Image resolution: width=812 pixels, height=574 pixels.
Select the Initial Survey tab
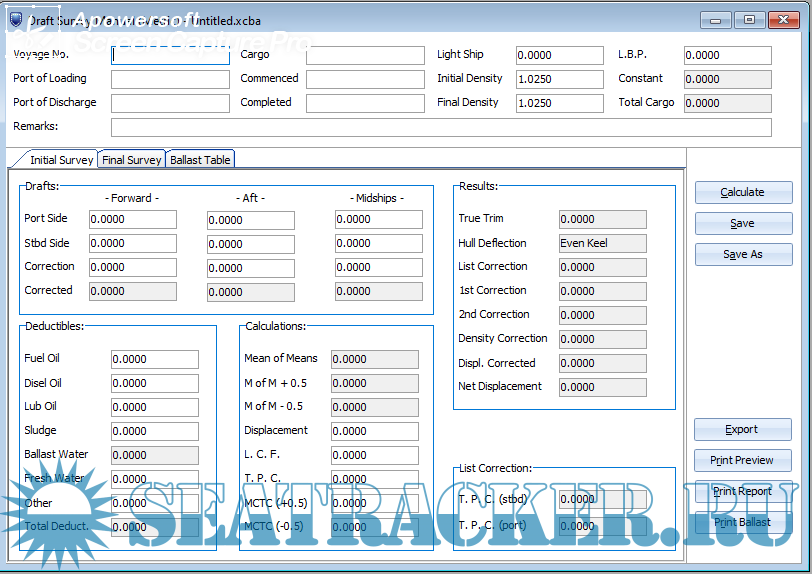pos(61,160)
